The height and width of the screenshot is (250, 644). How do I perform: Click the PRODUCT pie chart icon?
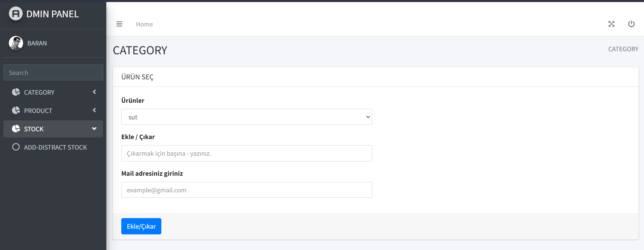(16, 110)
